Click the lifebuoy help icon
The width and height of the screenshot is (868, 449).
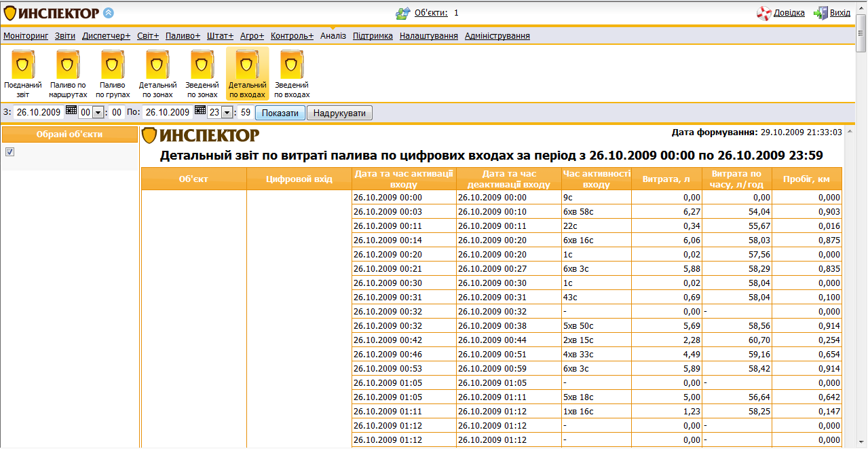coord(763,13)
